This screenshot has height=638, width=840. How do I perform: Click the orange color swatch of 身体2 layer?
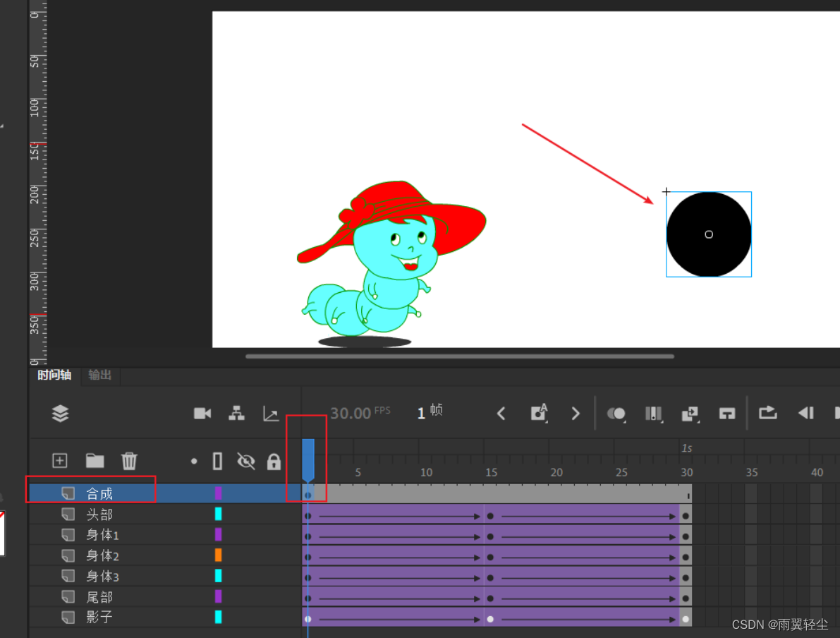(x=218, y=555)
